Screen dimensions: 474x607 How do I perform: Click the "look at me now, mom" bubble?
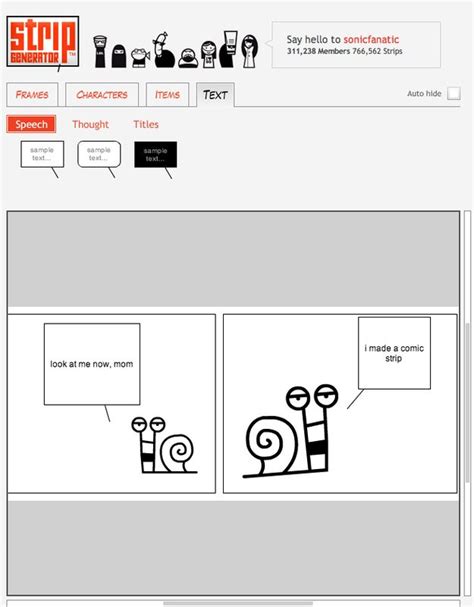coord(92,364)
